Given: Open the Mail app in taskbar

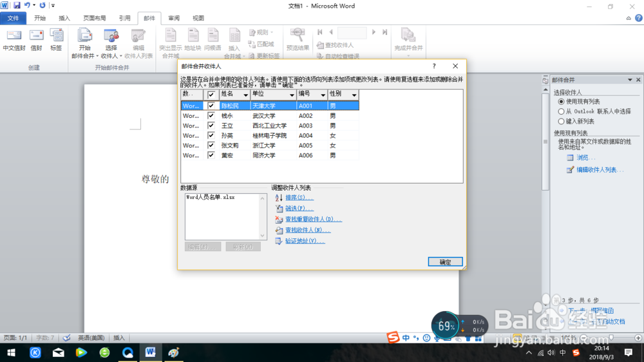Looking at the screenshot, I should [59, 352].
